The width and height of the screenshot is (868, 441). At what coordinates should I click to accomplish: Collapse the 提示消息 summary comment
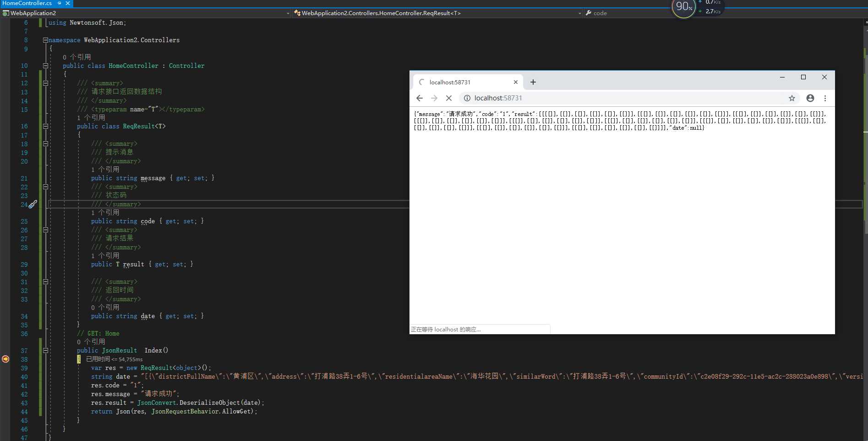(x=45, y=144)
